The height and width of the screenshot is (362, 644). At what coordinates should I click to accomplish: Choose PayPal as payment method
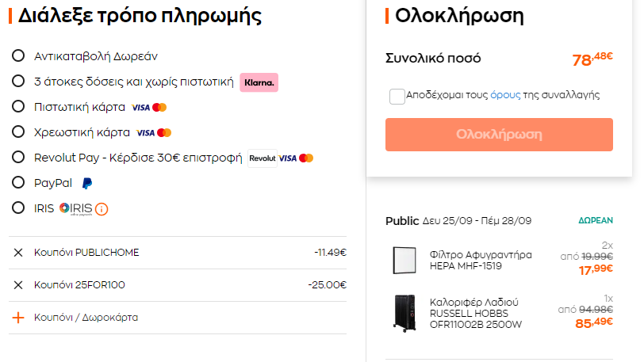tap(18, 183)
